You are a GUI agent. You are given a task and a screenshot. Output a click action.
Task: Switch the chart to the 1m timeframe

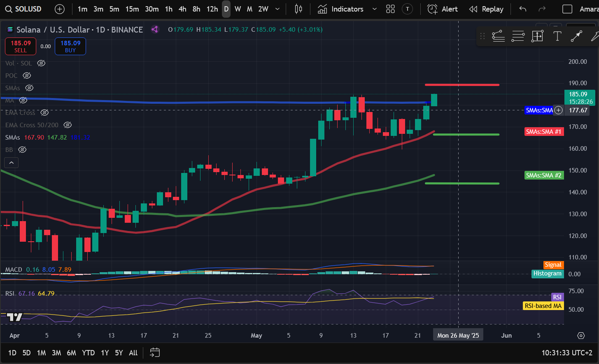pos(82,9)
